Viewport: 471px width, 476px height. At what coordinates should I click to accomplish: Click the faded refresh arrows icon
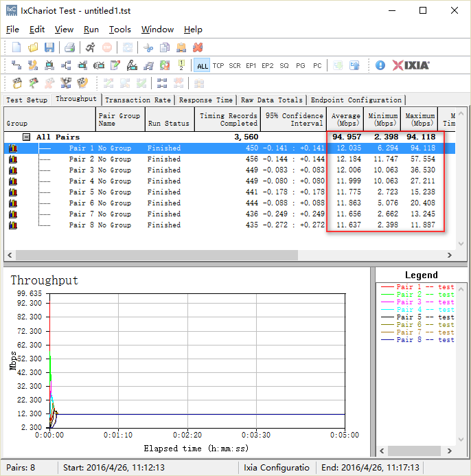[x=128, y=47]
